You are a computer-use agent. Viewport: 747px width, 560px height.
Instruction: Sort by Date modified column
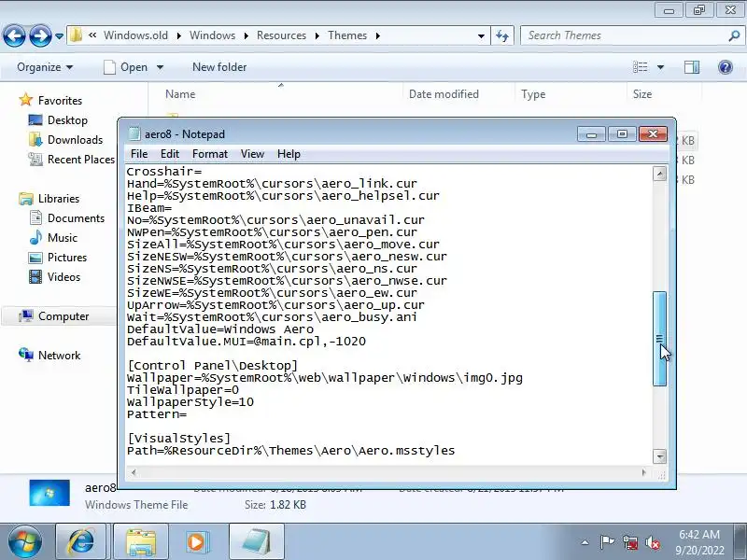pyautogui.click(x=444, y=94)
